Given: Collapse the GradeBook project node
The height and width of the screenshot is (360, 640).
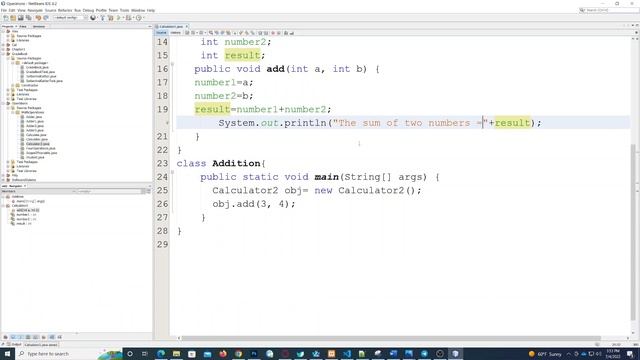Looking at the screenshot, I should pos(3,54).
